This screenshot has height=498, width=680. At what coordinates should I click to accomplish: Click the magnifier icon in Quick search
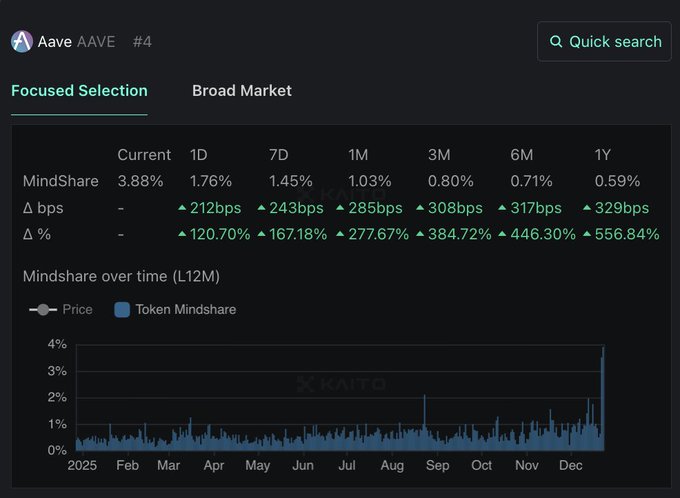click(556, 42)
